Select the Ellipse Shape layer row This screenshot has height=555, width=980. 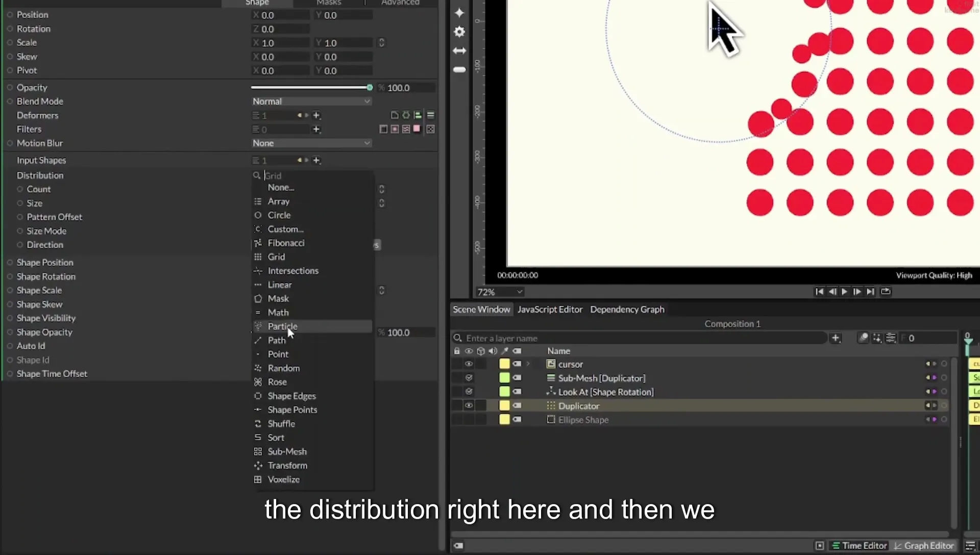tap(700, 420)
